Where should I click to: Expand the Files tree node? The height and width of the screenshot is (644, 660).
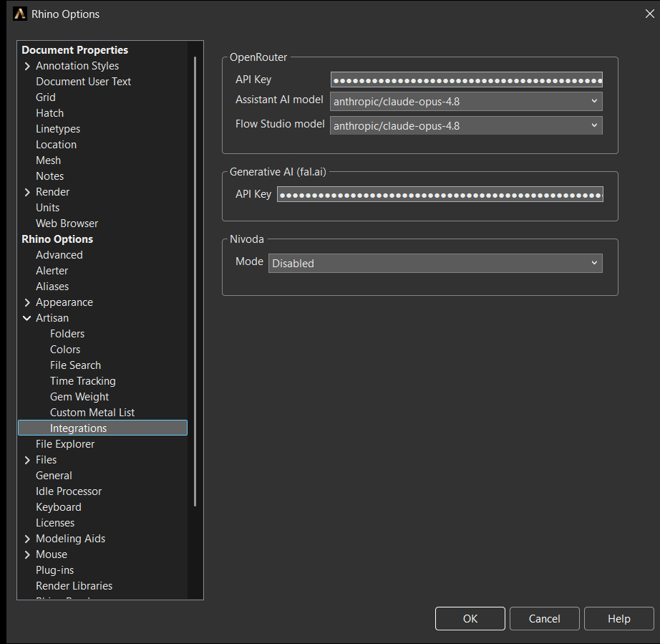point(27,460)
